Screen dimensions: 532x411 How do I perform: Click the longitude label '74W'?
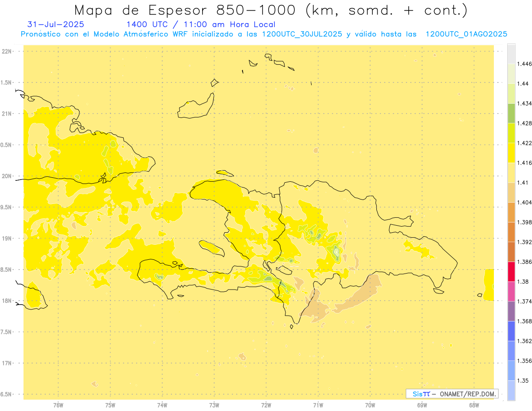tap(162, 405)
